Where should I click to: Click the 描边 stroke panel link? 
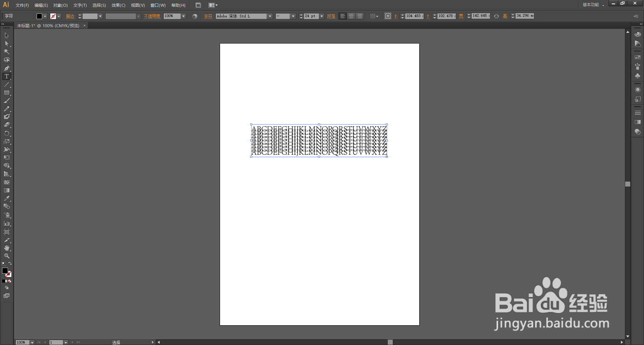point(70,16)
